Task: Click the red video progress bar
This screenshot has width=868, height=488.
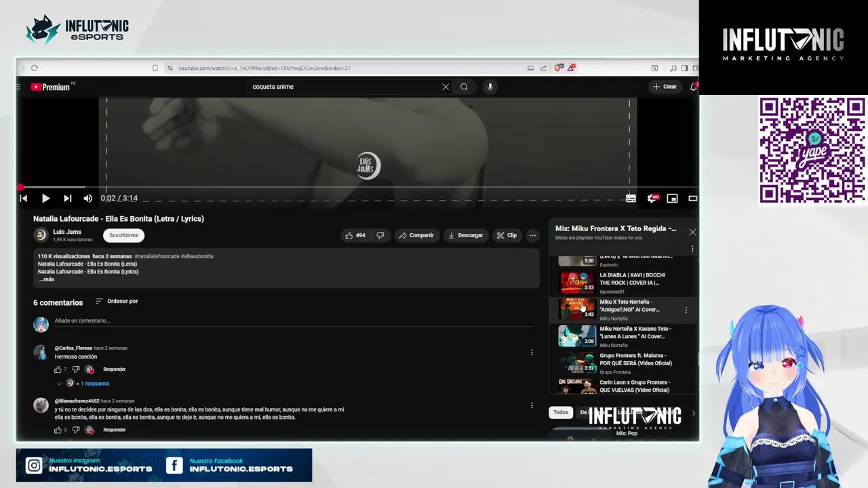Action: click(357, 187)
